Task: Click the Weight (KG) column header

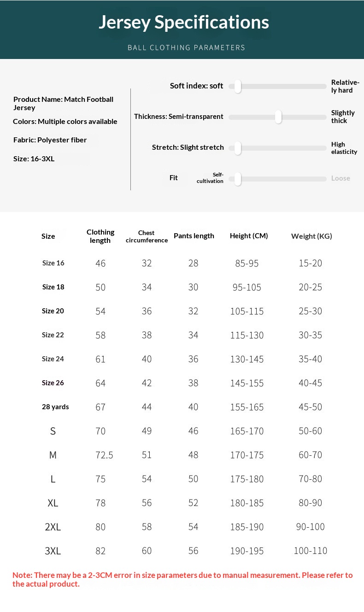Action: 311,236
